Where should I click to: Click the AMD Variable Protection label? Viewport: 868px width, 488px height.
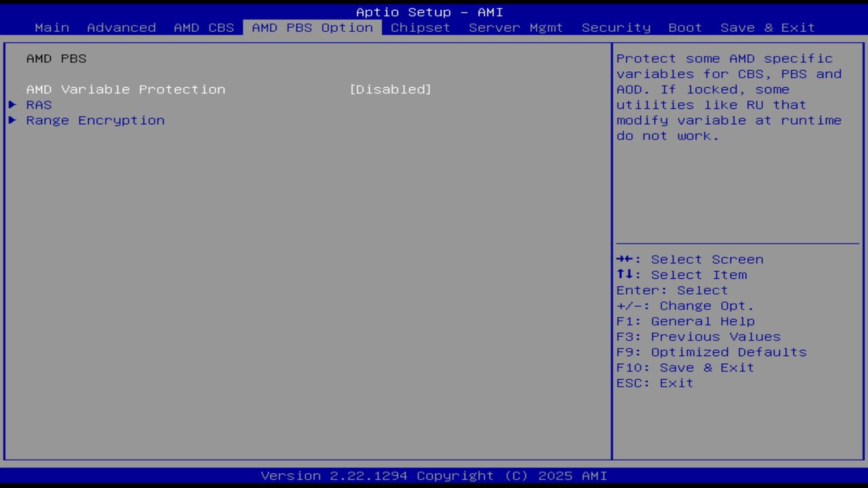125,89
